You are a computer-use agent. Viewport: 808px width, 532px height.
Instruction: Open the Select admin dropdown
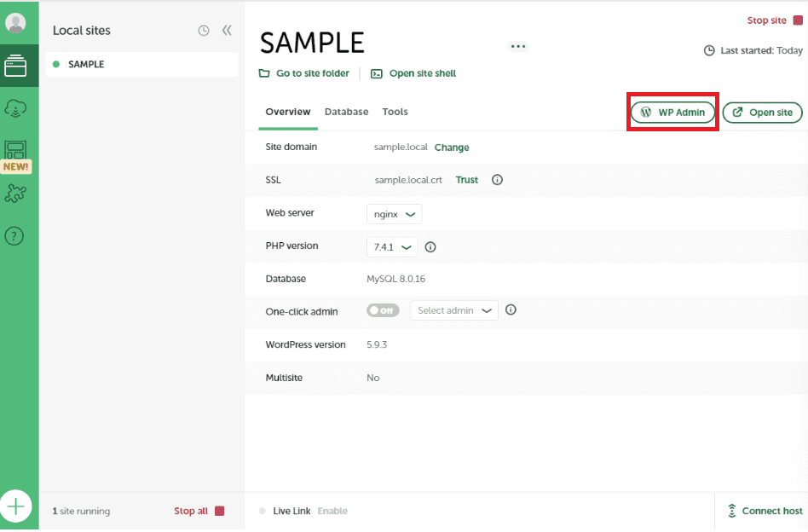coord(454,310)
